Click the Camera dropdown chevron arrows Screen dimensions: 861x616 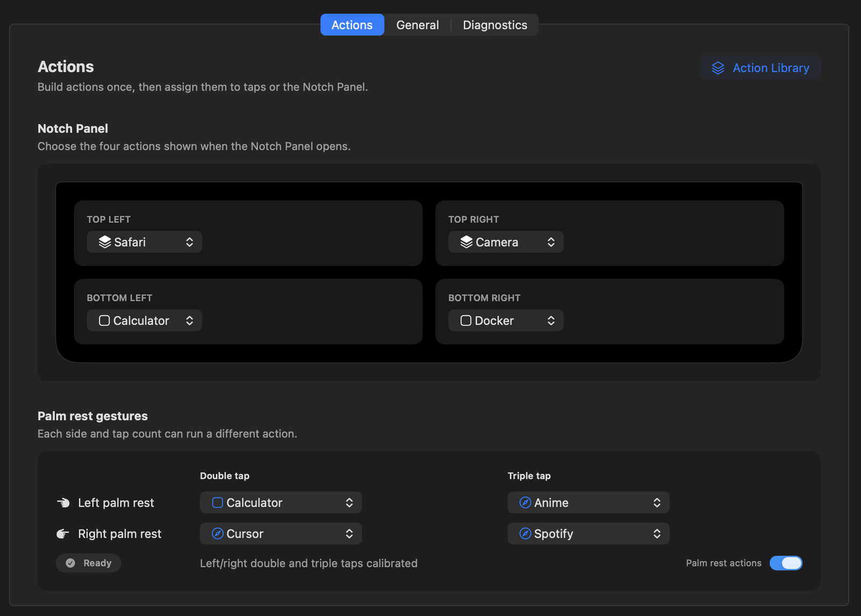[x=551, y=242]
